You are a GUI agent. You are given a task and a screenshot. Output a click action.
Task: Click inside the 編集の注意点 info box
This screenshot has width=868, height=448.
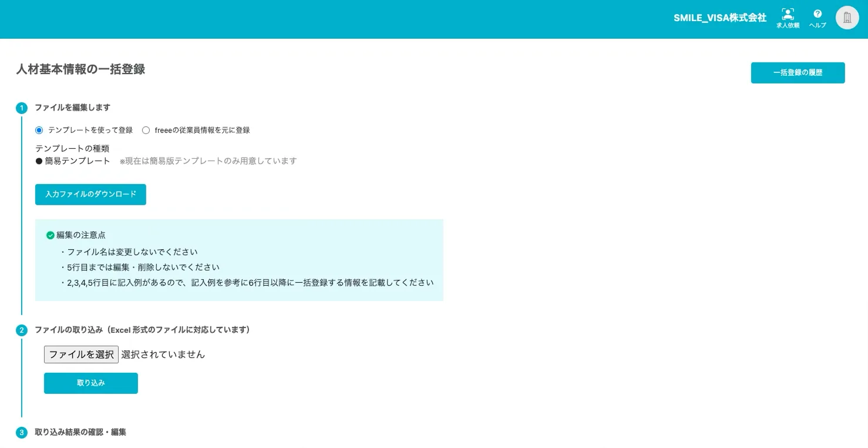[x=239, y=259]
